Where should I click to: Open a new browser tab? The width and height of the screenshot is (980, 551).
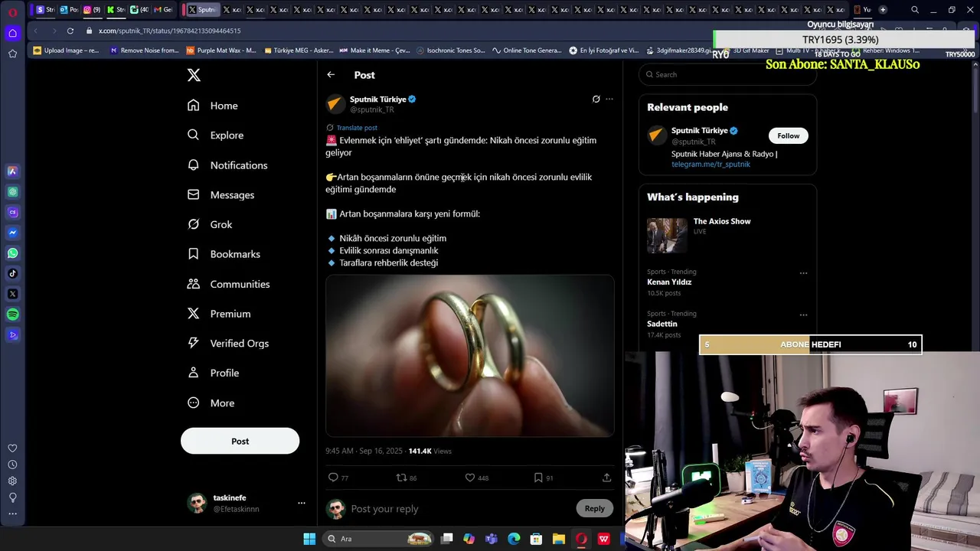tap(883, 10)
